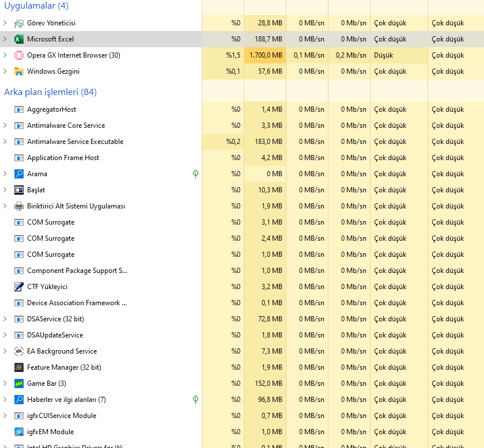Select the AggregatorHost process name
Viewport: 484px width, 448px height.
51,109
